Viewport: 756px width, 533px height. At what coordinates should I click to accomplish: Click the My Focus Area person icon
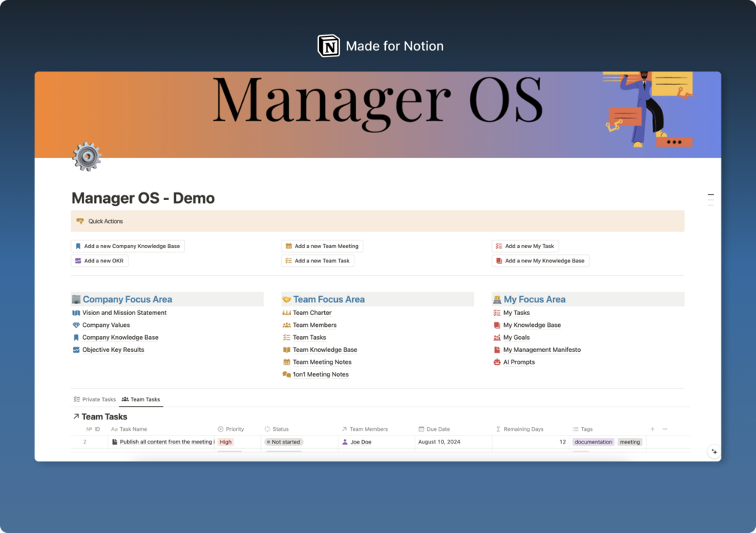coord(497,299)
